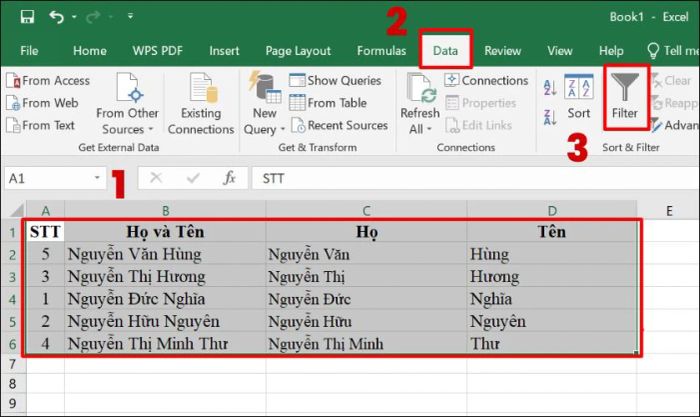Open workbook Connections

(x=486, y=80)
